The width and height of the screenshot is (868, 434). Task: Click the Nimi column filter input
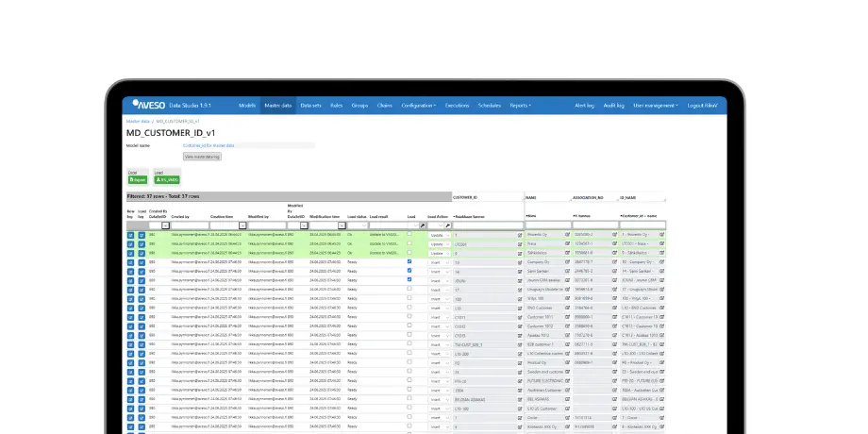click(547, 225)
